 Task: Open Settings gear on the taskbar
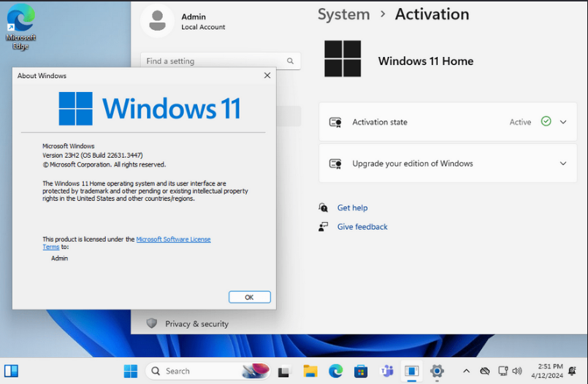(437, 372)
